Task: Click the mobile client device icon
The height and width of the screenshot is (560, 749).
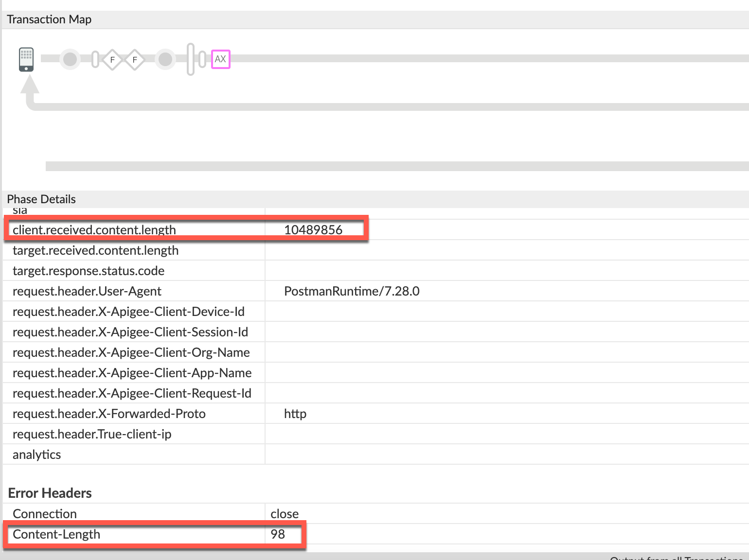Action: (x=26, y=59)
